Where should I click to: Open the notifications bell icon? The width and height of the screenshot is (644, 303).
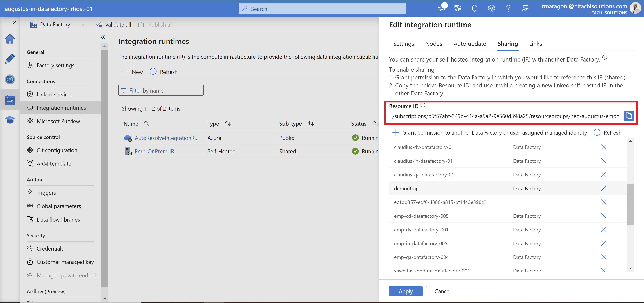click(x=475, y=9)
